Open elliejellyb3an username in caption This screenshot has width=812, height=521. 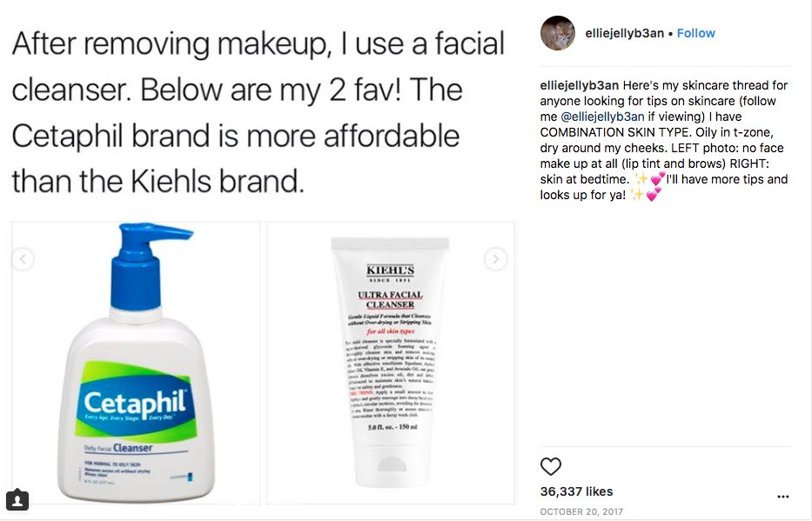pos(579,85)
